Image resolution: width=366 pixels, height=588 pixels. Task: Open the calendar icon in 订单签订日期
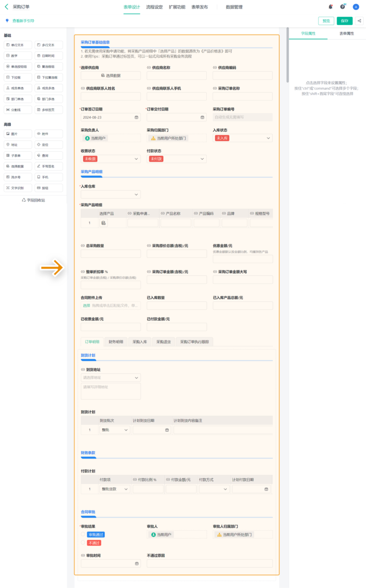[x=136, y=118]
